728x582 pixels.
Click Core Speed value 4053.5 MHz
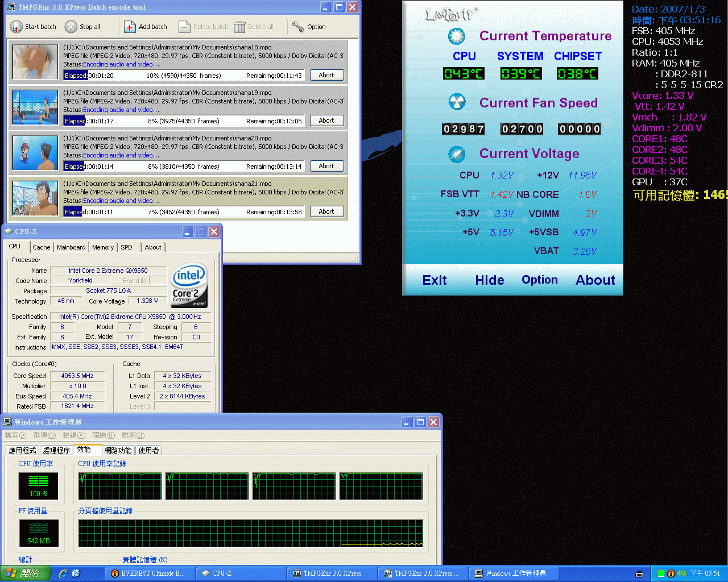coord(77,376)
